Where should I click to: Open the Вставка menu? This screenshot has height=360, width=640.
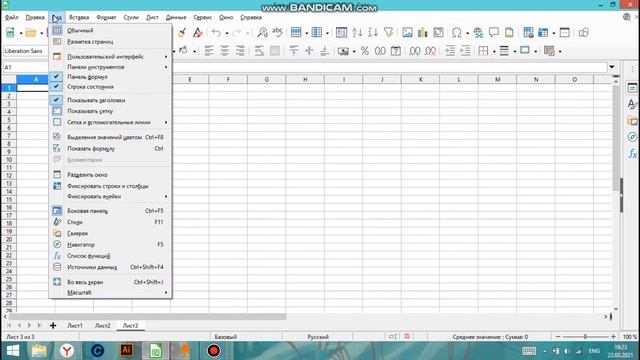(79, 18)
